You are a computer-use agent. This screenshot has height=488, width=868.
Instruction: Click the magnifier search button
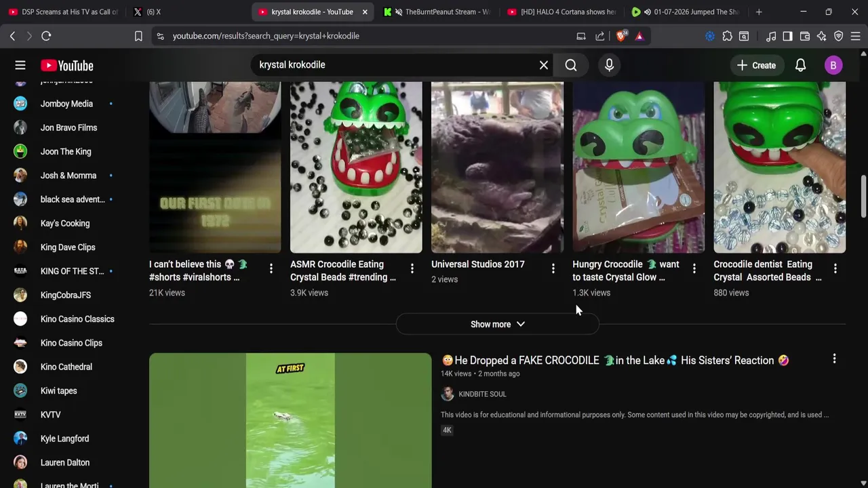[571, 65]
